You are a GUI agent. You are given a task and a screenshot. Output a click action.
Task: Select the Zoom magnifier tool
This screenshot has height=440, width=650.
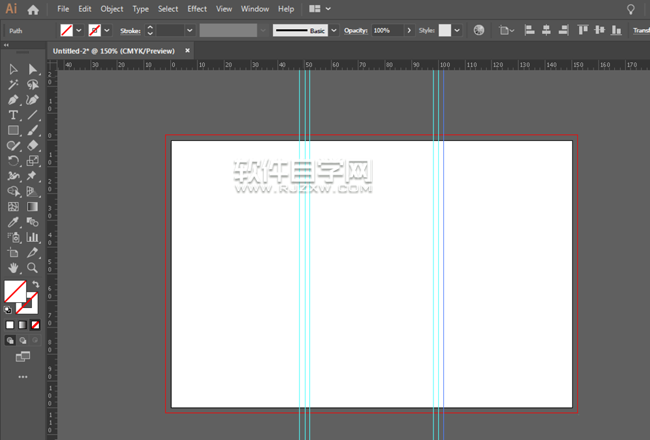click(33, 268)
